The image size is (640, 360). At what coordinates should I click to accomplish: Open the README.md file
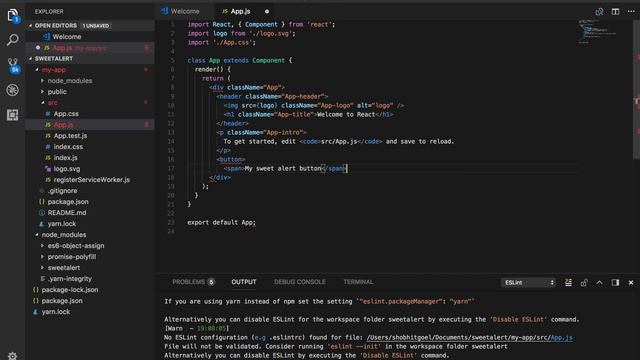[90, 213]
